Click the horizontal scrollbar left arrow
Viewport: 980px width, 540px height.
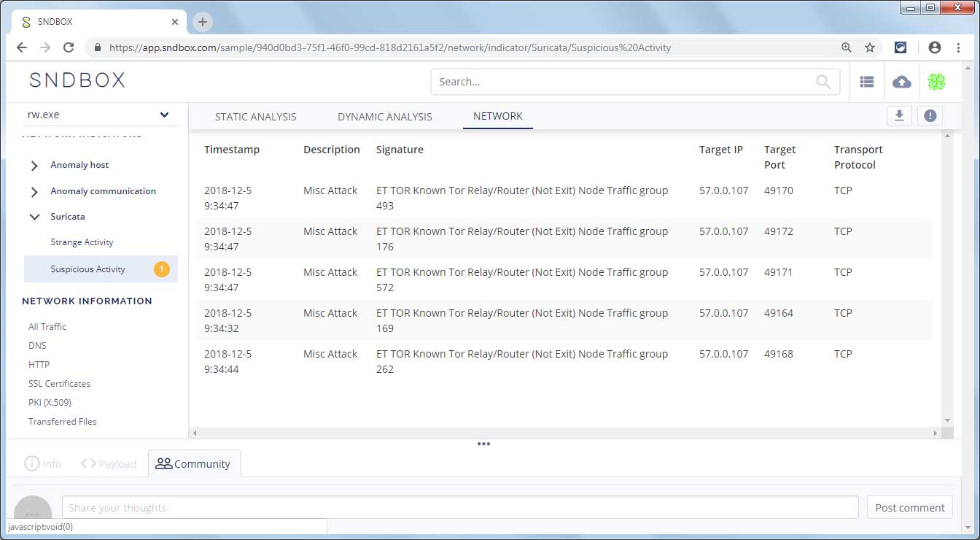(195, 433)
